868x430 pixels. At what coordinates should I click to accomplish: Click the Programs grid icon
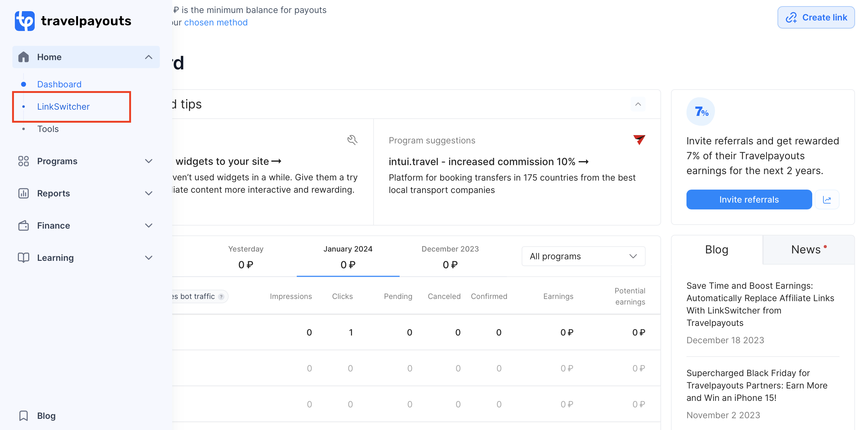tap(23, 161)
